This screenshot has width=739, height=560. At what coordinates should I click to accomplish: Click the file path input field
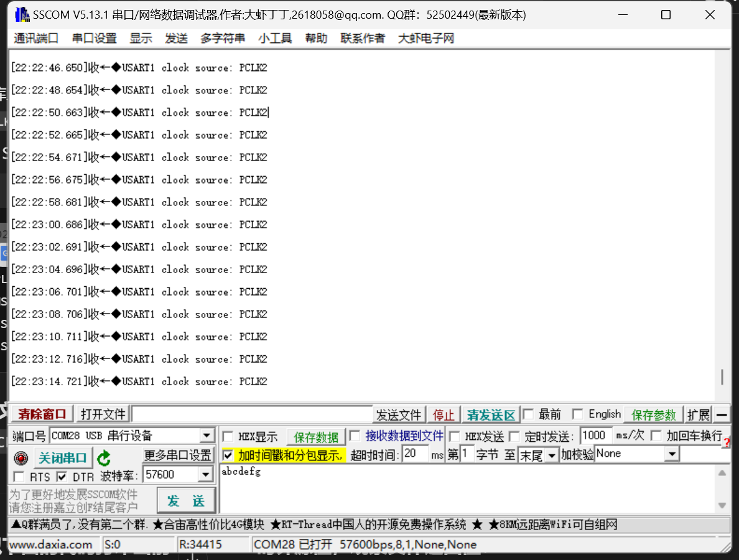coord(252,414)
